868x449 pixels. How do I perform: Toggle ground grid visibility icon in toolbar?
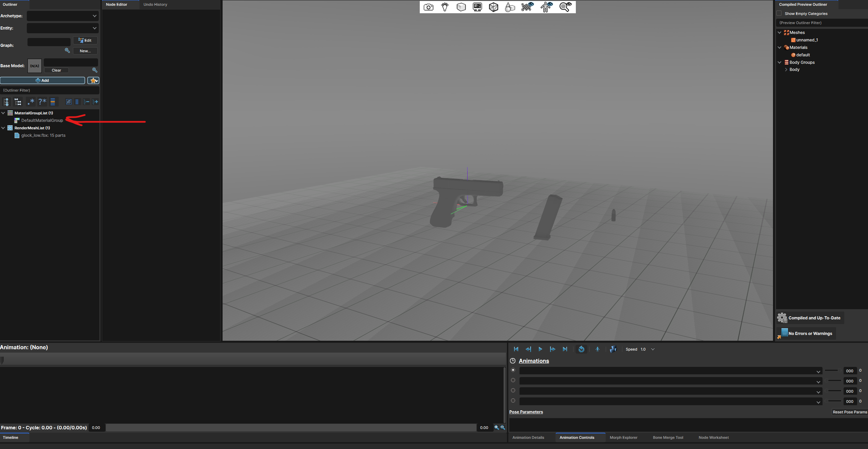pyautogui.click(x=526, y=7)
